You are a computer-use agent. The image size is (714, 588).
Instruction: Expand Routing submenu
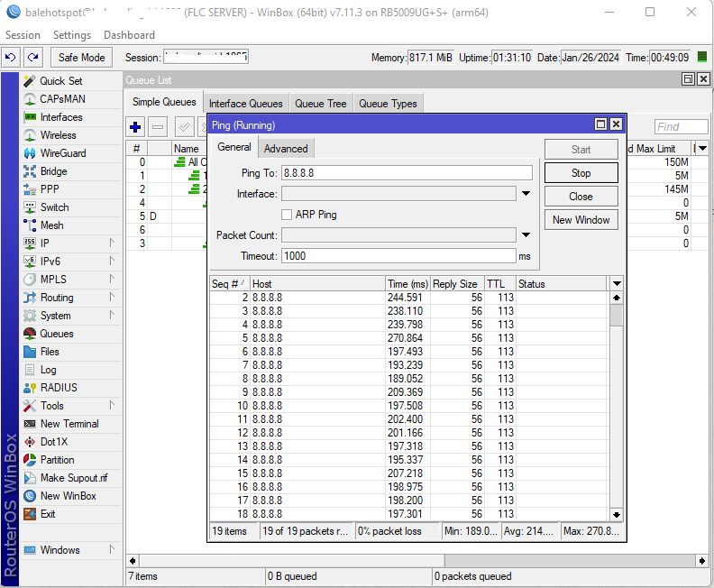112,298
